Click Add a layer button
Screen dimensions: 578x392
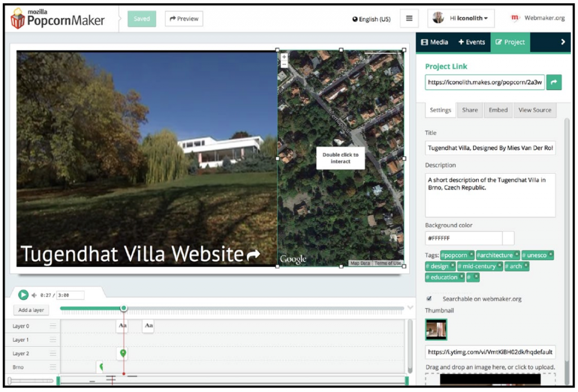[31, 310]
